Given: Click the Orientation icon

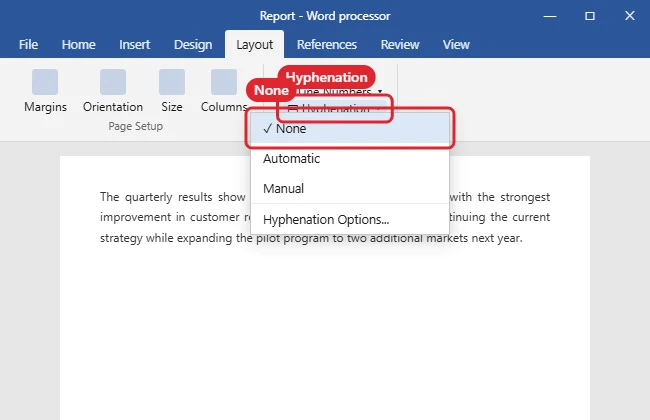Looking at the screenshot, I should click(113, 82).
